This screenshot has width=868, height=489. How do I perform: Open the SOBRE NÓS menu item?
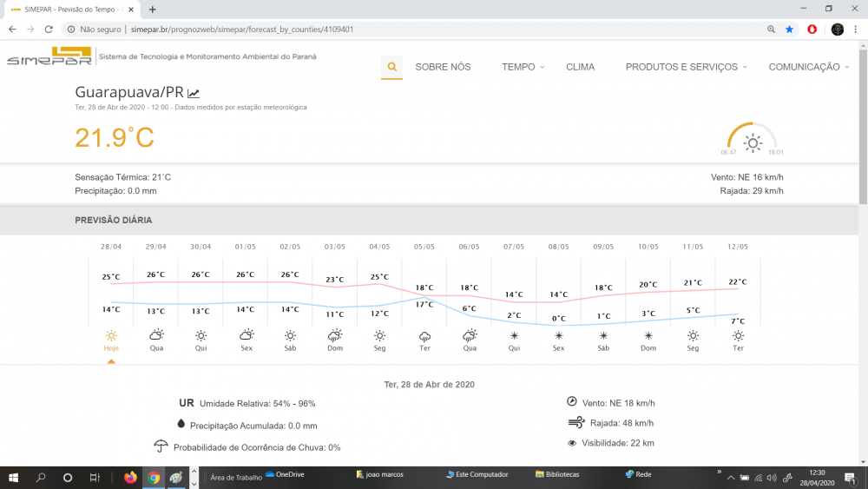pyautogui.click(x=443, y=67)
